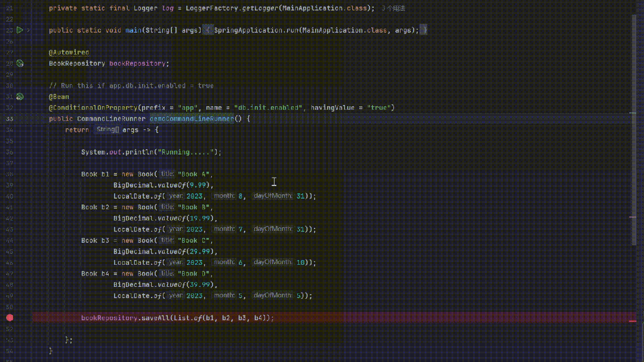
Task: Click the @Bean annotation
Action: (x=58, y=97)
